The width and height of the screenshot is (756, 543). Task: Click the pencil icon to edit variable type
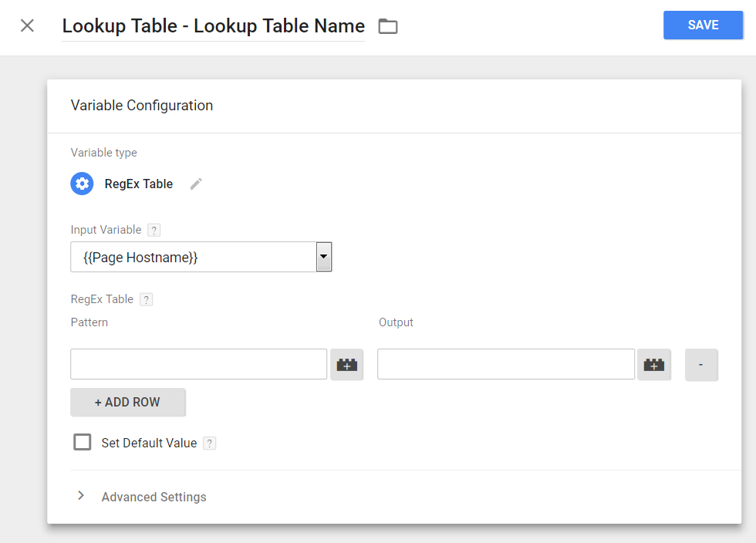[196, 184]
